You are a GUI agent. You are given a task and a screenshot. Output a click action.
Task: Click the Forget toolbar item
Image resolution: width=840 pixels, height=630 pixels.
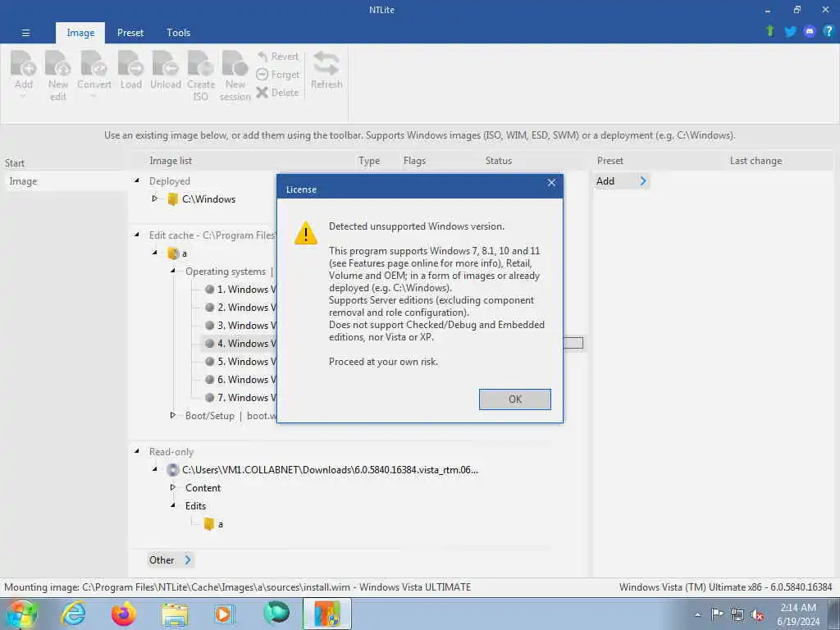coord(277,75)
